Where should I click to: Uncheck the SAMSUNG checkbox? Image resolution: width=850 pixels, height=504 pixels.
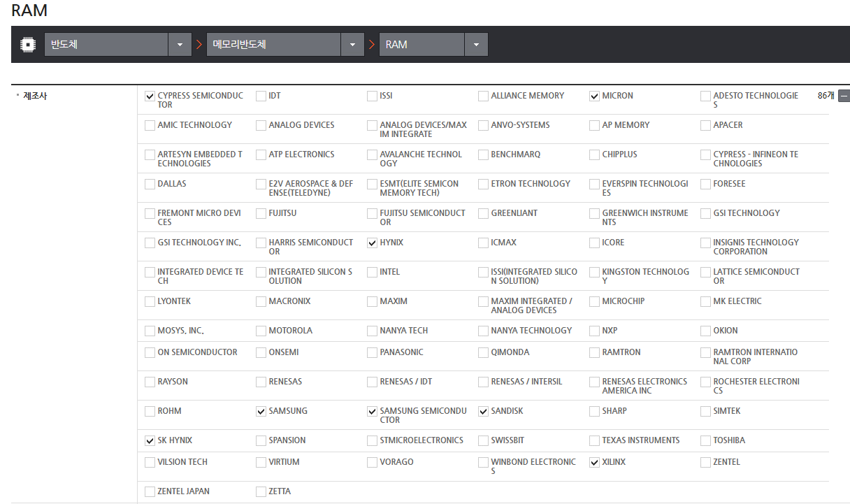[x=261, y=411]
